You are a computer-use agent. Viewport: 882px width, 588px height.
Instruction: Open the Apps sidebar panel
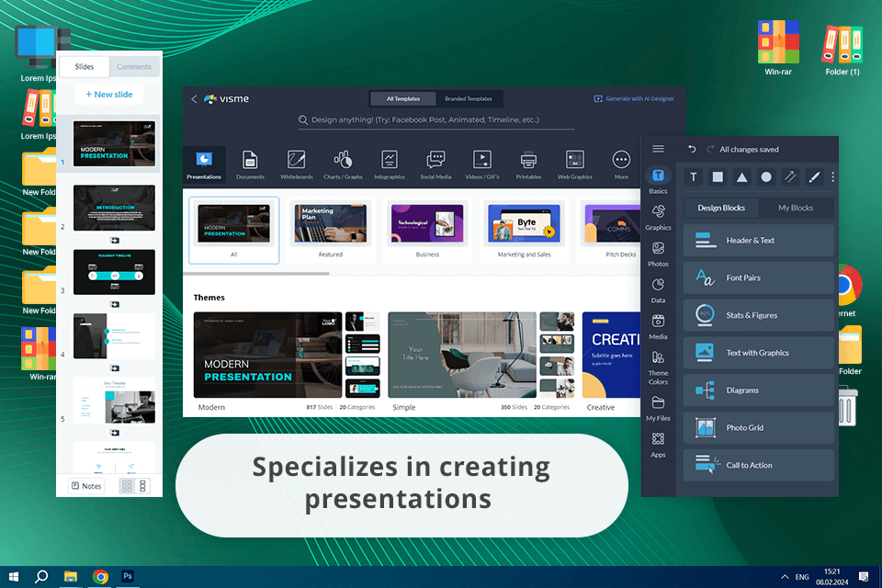pyautogui.click(x=658, y=445)
